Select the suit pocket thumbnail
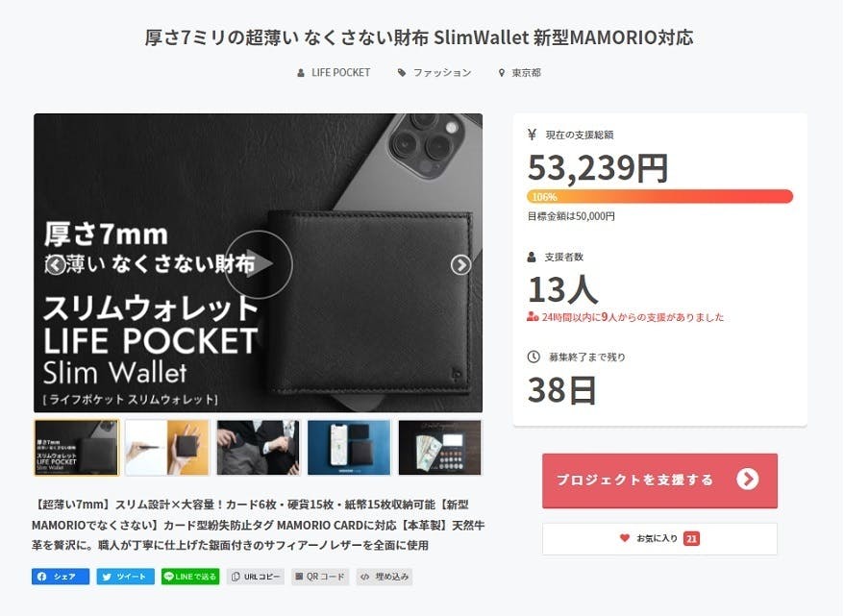Image resolution: width=844 pixels, height=616 pixels. [x=259, y=448]
